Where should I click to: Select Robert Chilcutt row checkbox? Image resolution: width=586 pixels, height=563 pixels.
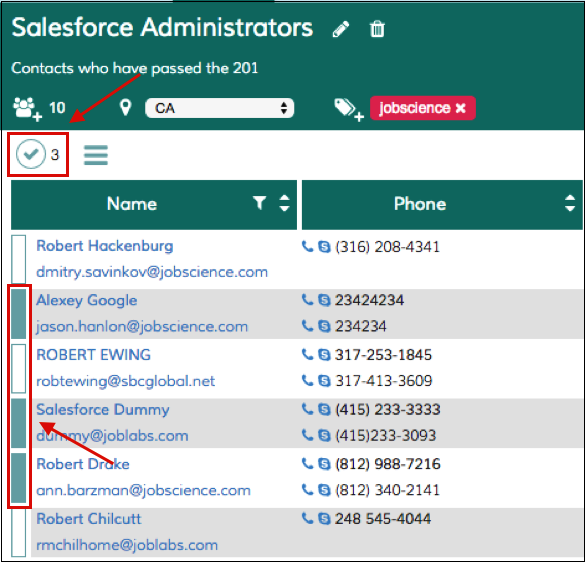tap(19, 533)
